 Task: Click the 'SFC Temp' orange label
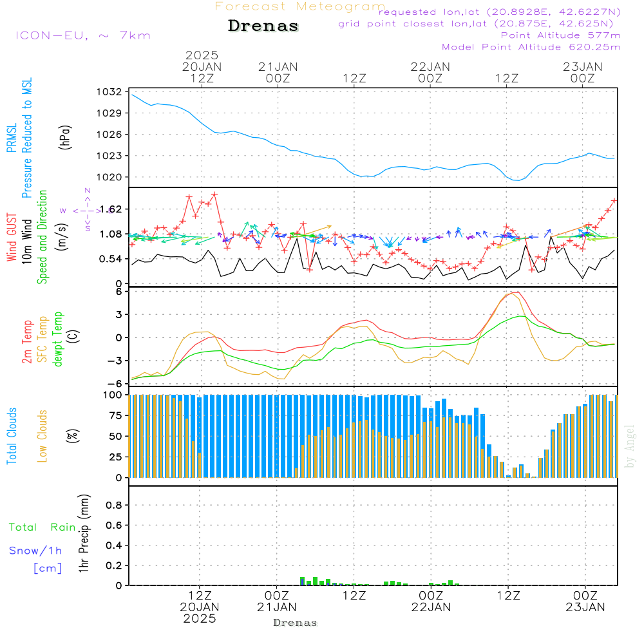point(43,339)
